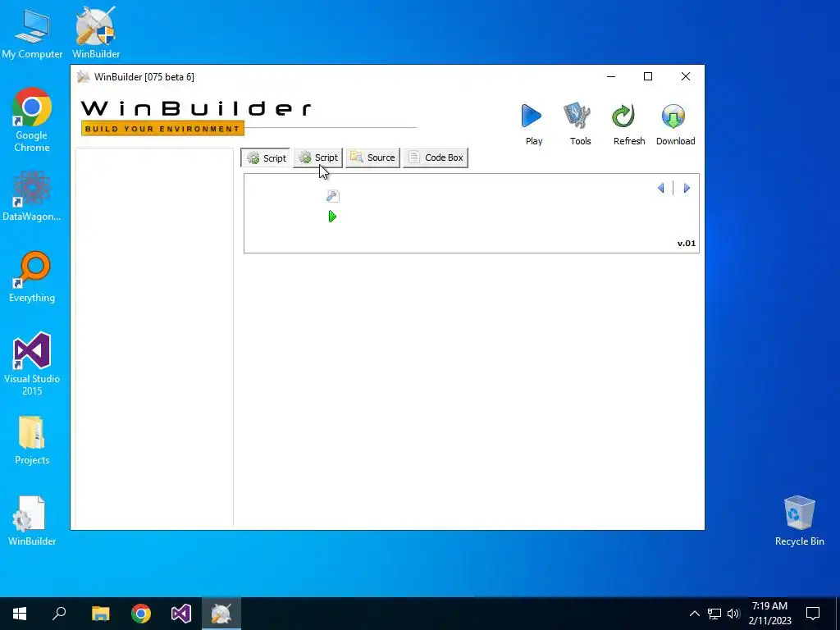Screen dimensions: 840x630
Task: Click the volume speaker tray icon
Action: pyautogui.click(x=733, y=614)
